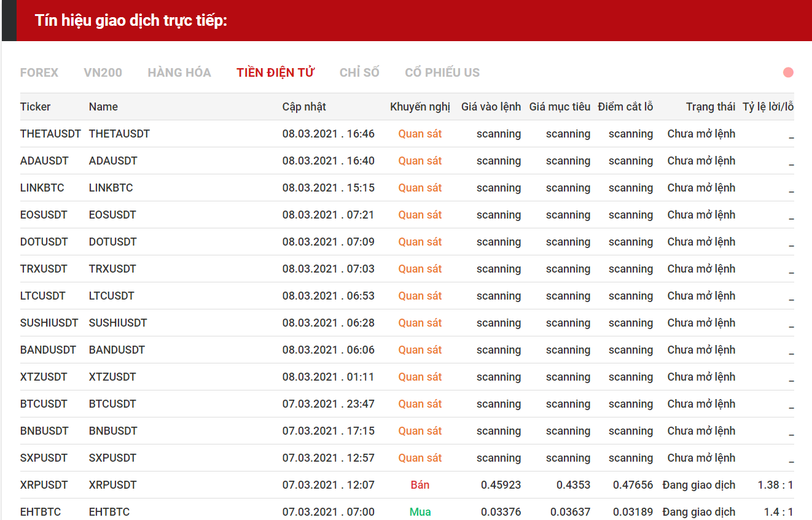Viewport: 812px width, 520px height.
Task: Click the 08.03.2021 . 16:46 update time
Action: pos(329,134)
